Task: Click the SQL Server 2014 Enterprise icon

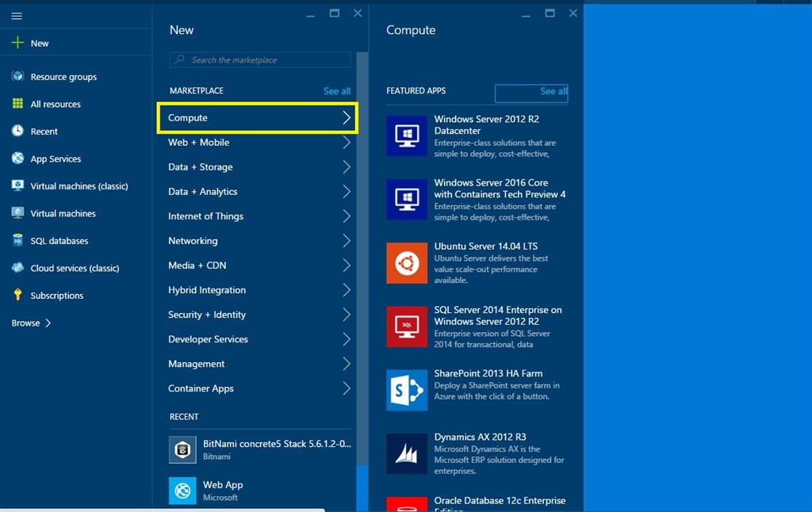Action: 407,327
